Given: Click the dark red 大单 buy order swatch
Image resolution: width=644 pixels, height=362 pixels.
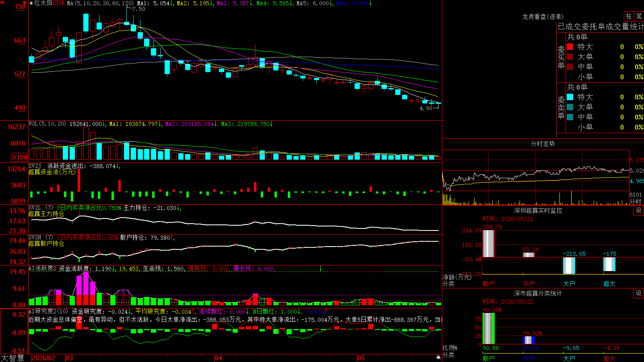Looking at the screenshot, I should (570, 57).
